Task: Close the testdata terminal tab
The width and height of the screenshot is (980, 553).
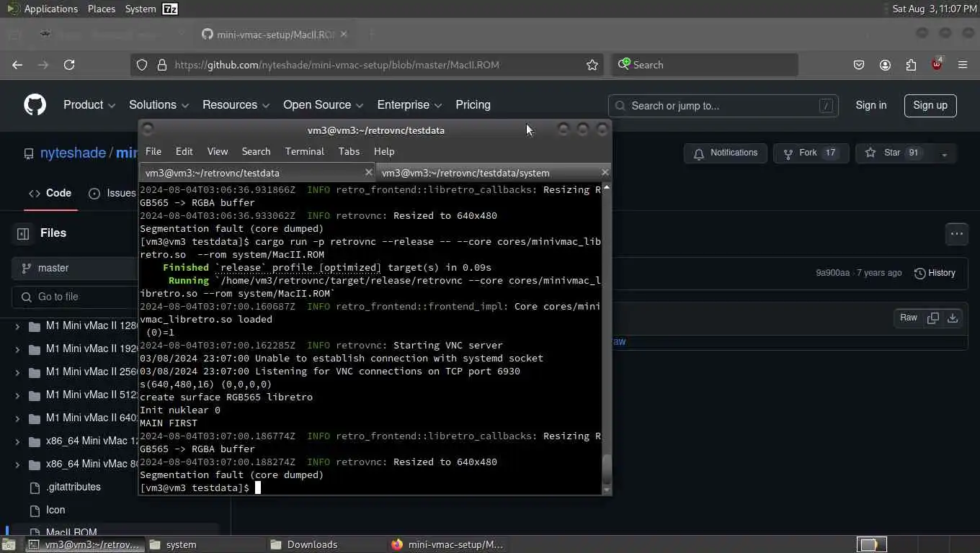Action: (x=368, y=172)
